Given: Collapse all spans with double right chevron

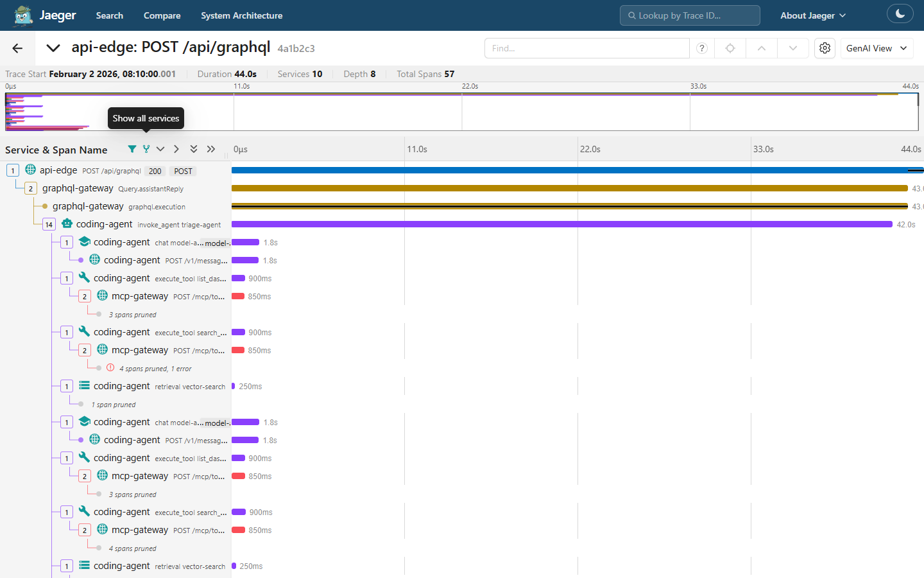Looking at the screenshot, I should [x=211, y=149].
